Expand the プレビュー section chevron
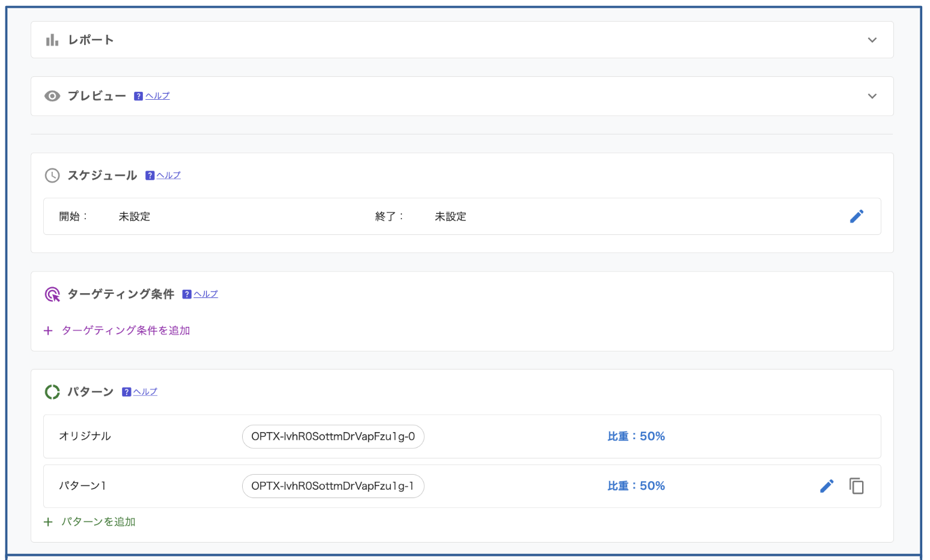 tap(872, 96)
